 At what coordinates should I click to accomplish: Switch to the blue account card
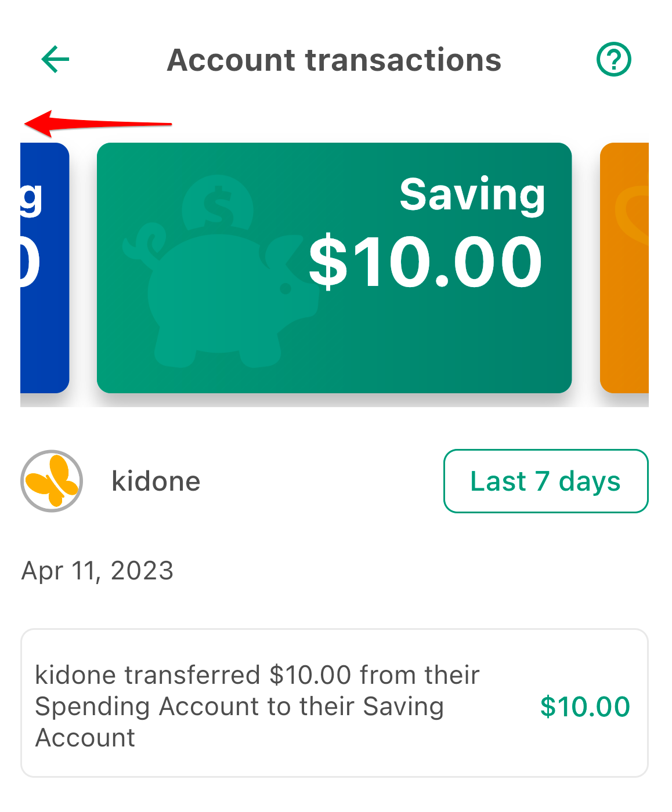point(45,267)
